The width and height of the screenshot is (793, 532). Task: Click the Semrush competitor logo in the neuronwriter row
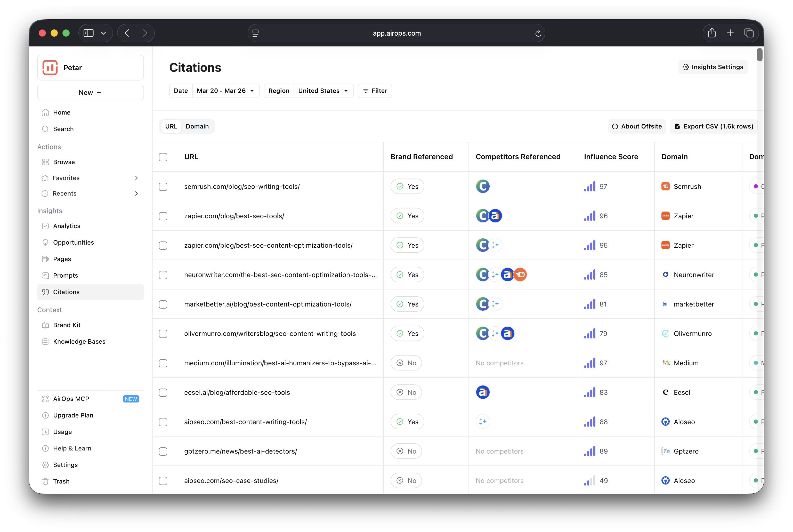[520, 275]
